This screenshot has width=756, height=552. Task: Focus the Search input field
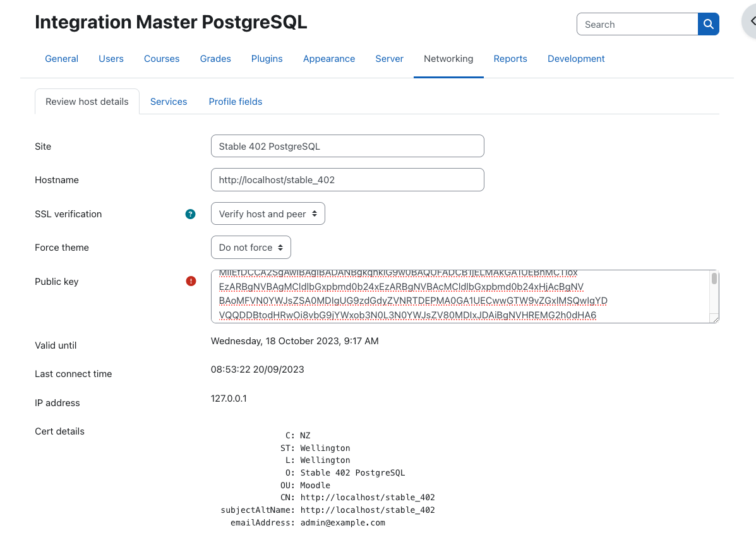point(637,24)
